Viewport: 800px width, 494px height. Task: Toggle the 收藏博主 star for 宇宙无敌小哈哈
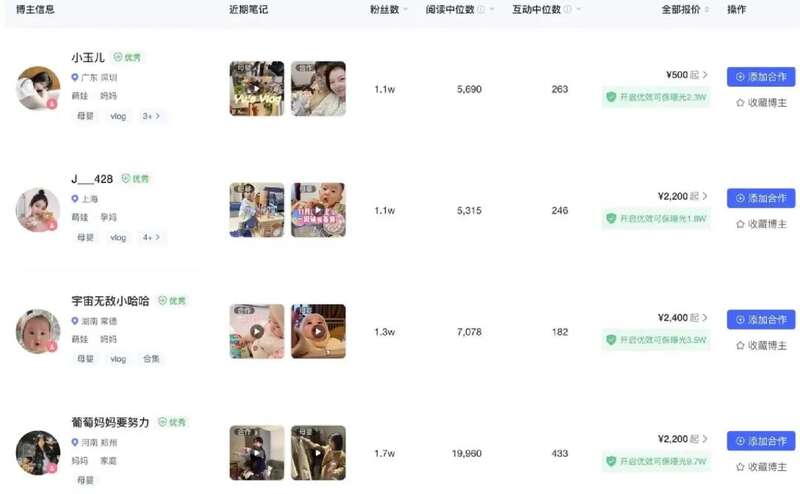(x=740, y=345)
